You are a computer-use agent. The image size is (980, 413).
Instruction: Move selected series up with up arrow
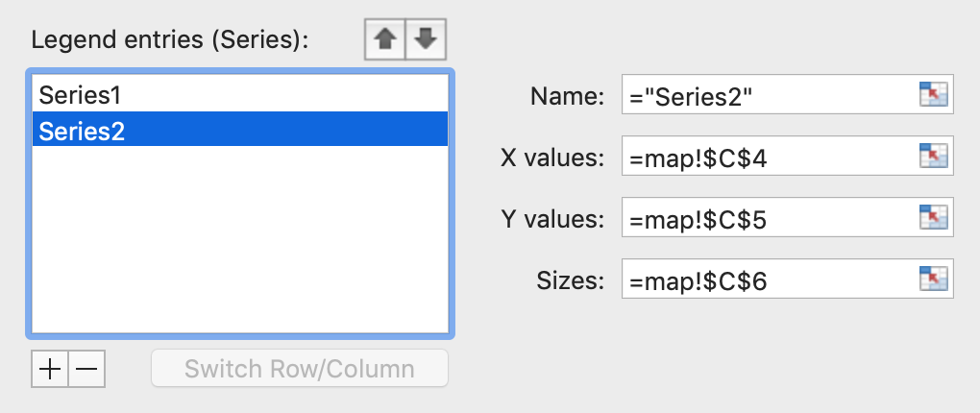[385, 39]
